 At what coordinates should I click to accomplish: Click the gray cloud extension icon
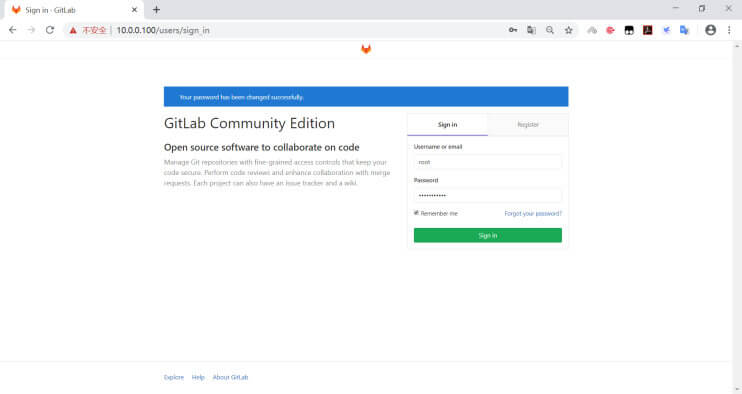(x=592, y=30)
